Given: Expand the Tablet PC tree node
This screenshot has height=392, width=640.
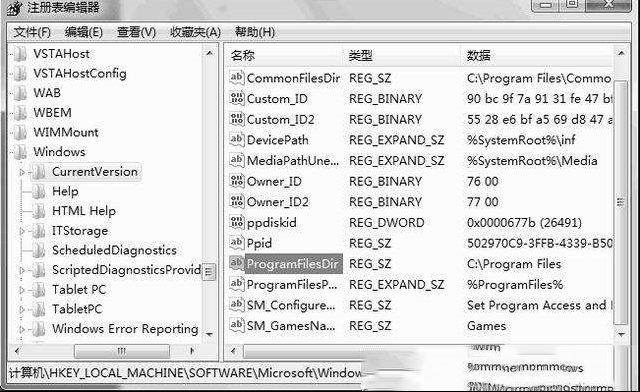Looking at the screenshot, I should (22, 290).
